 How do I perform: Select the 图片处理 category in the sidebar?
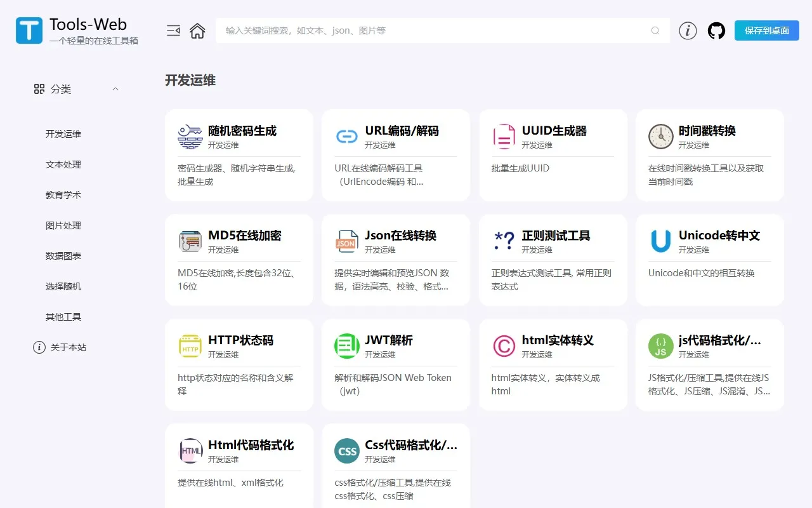tap(63, 225)
